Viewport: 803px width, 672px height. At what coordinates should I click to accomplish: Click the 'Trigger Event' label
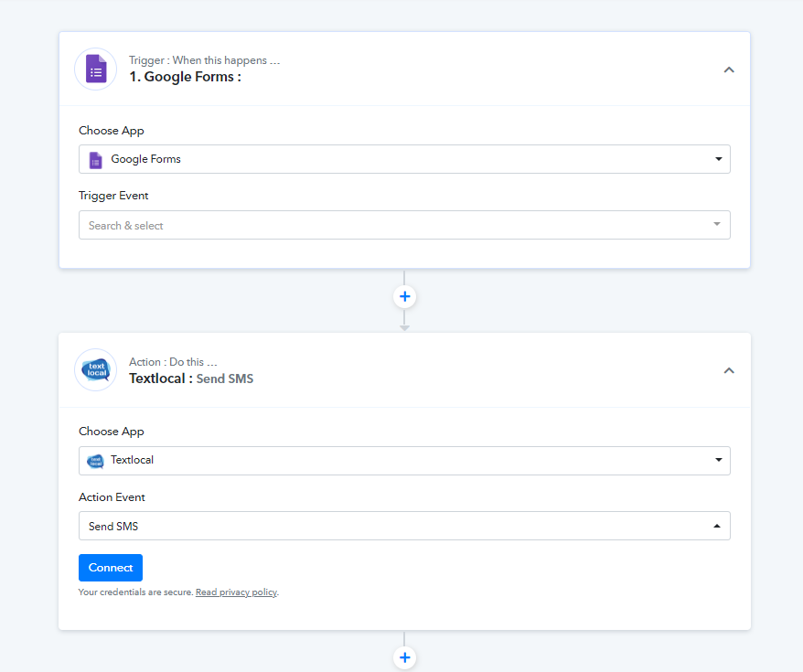click(113, 196)
